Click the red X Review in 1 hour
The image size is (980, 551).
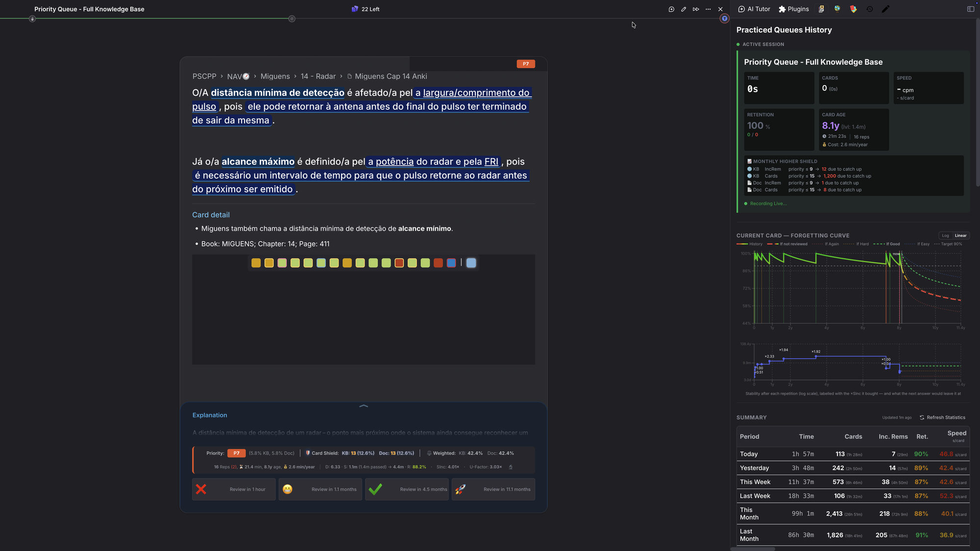[234, 489]
